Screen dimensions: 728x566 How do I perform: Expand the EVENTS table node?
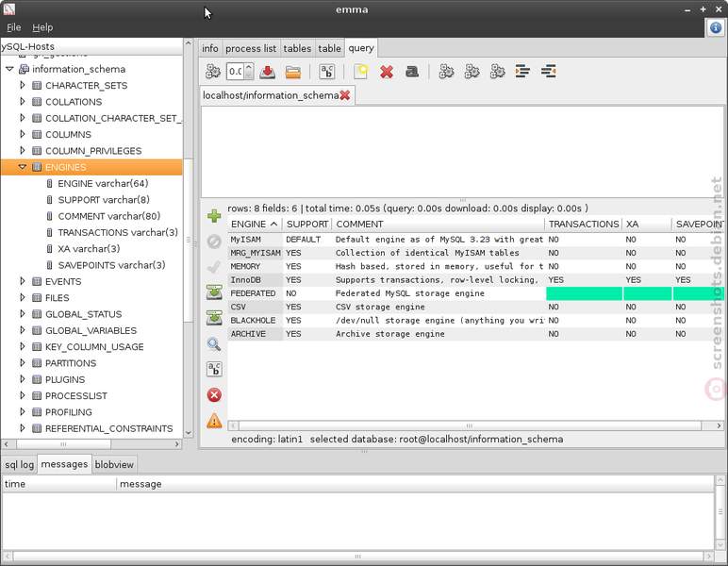click(23, 281)
